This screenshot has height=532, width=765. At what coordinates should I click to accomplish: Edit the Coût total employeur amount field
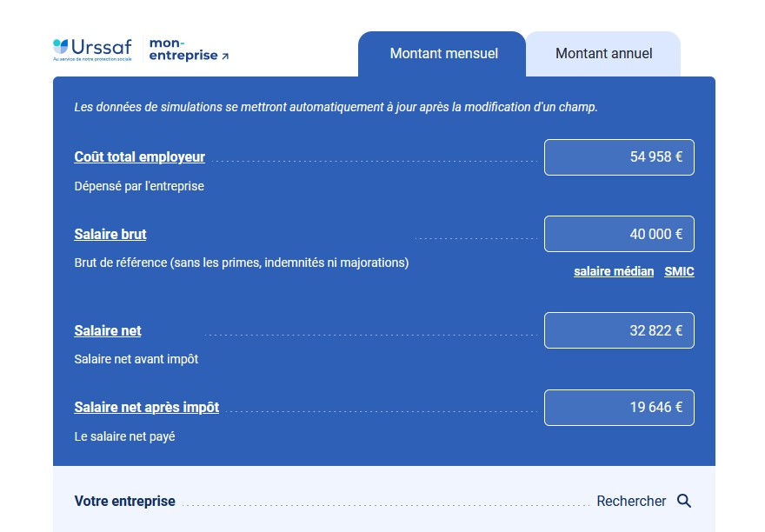pyautogui.click(x=619, y=157)
